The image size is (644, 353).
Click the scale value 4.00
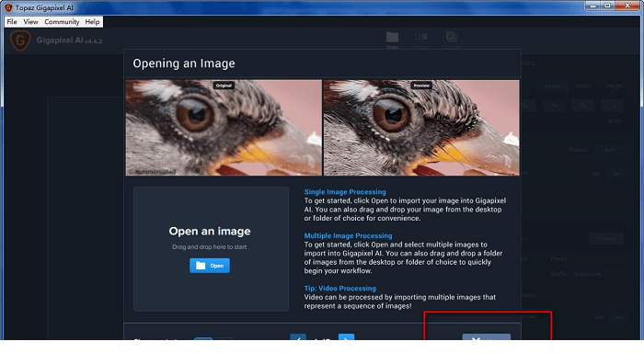[615, 121]
